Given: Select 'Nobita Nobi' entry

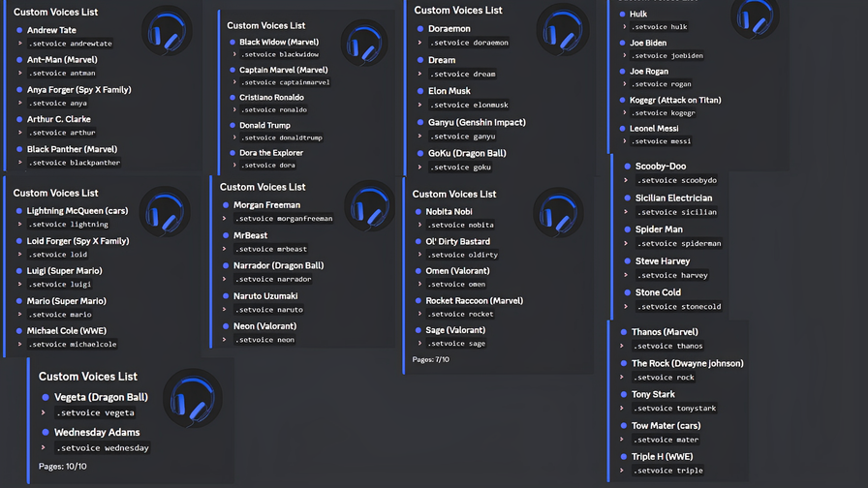Looking at the screenshot, I should [449, 211].
